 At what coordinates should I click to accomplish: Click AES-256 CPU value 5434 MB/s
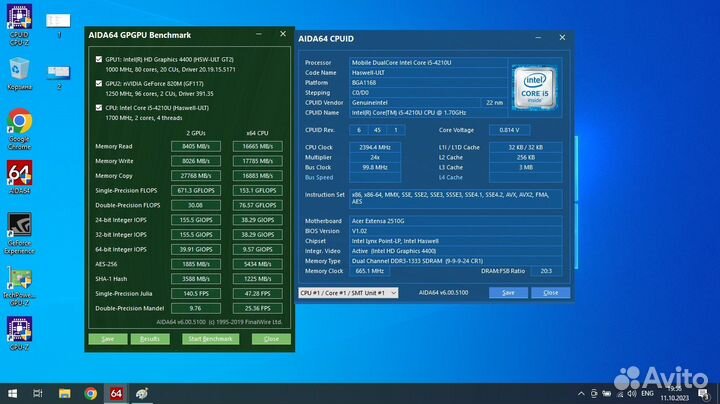pos(257,264)
